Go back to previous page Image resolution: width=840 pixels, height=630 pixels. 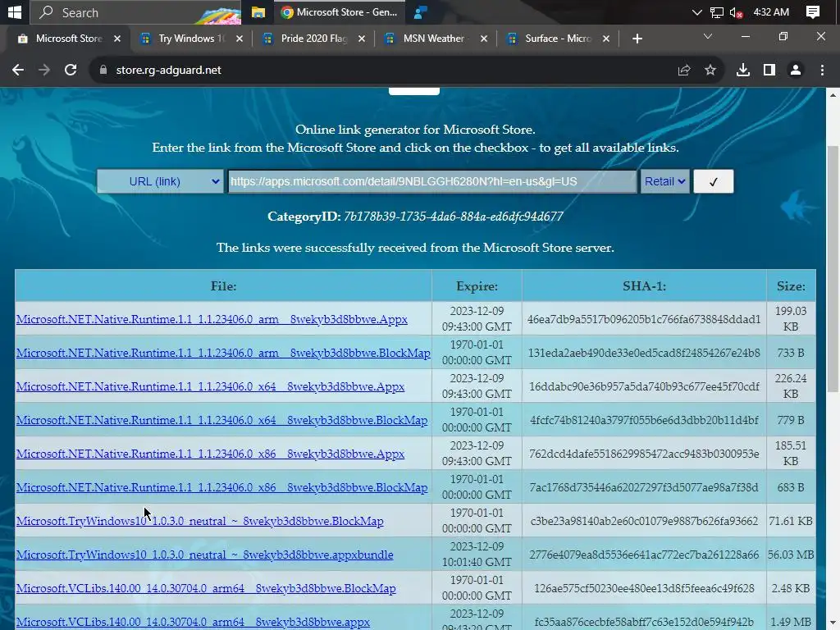18,71
